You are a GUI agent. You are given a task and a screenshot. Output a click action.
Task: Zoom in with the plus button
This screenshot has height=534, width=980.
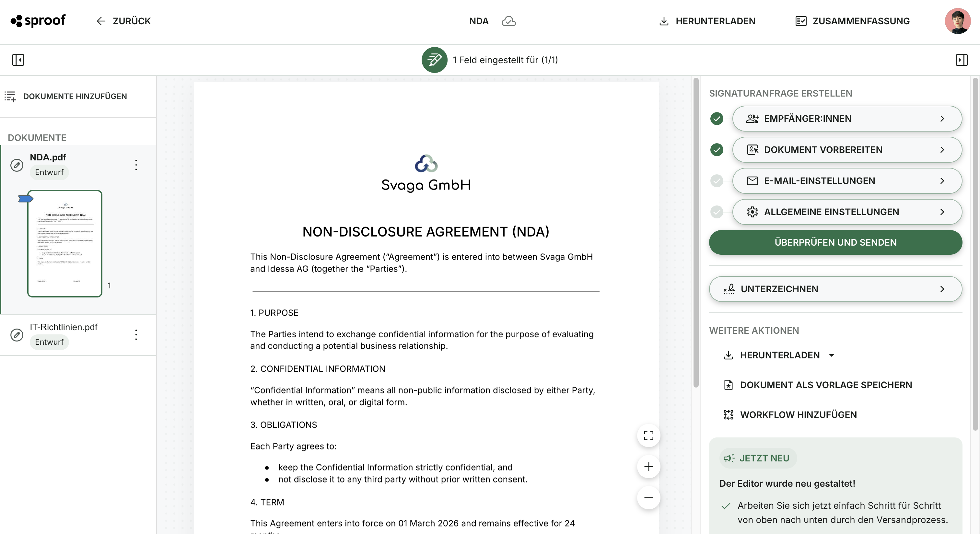pos(649,467)
